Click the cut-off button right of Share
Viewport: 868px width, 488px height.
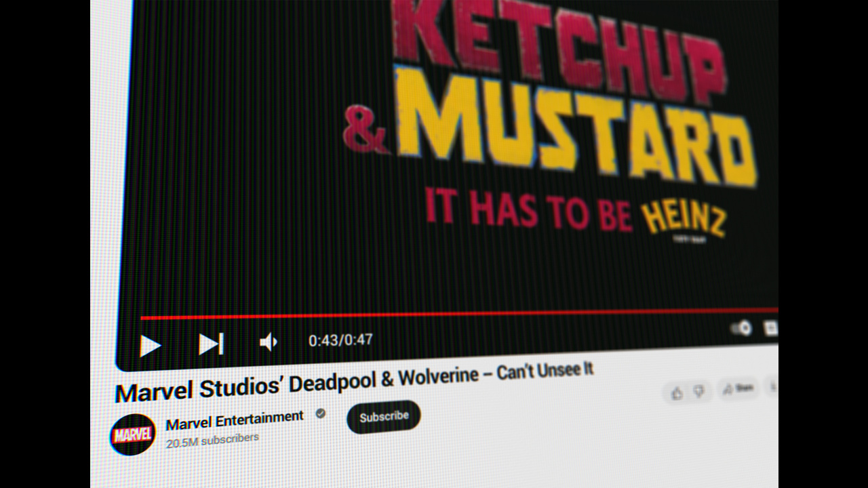pyautogui.click(x=772, y=386)
